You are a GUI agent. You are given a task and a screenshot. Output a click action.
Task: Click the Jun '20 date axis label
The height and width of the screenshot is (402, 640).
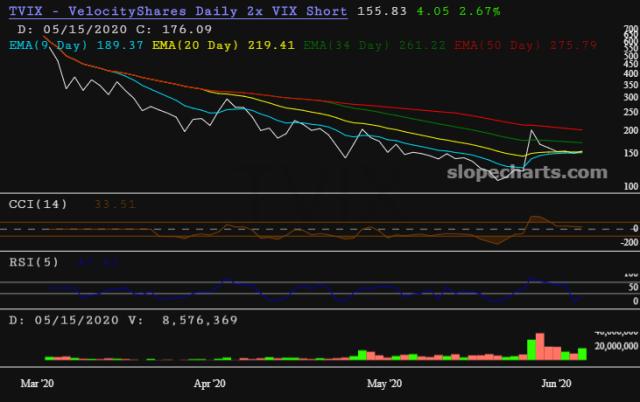[x=556, y=383]
